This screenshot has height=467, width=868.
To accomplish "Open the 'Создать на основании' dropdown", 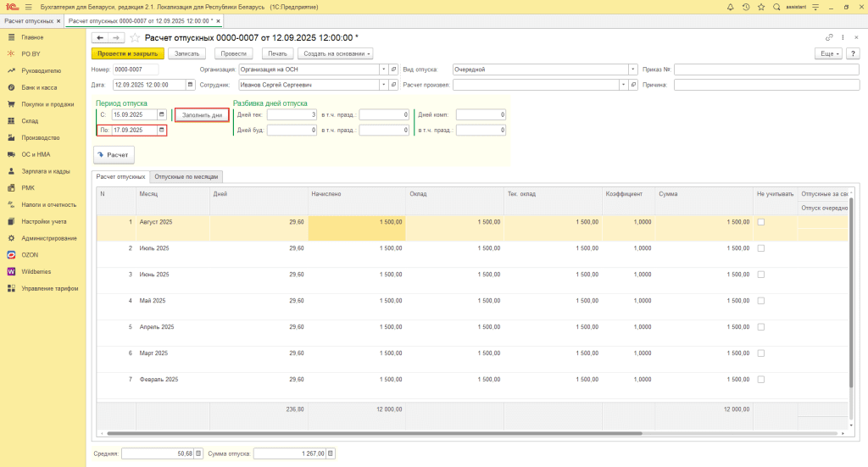I will (x=336, y=53).
